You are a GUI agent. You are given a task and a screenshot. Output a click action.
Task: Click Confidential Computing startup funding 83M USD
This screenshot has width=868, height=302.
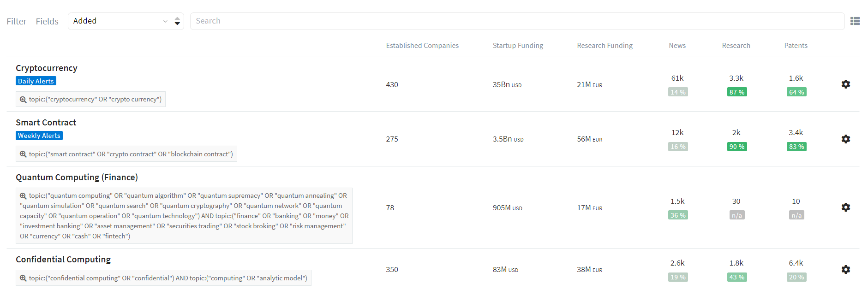tap(505, 270)
